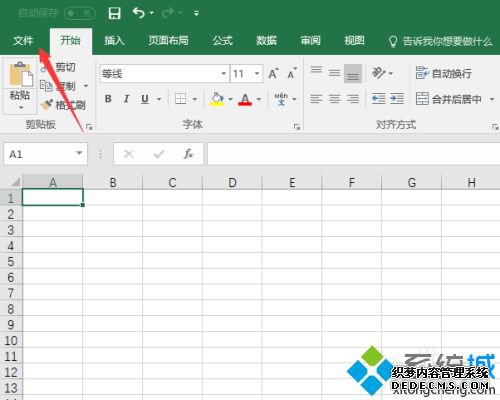Expand the 粘贴 options dropdown arrow
The image size is (500, 400).
pos(21,107)
